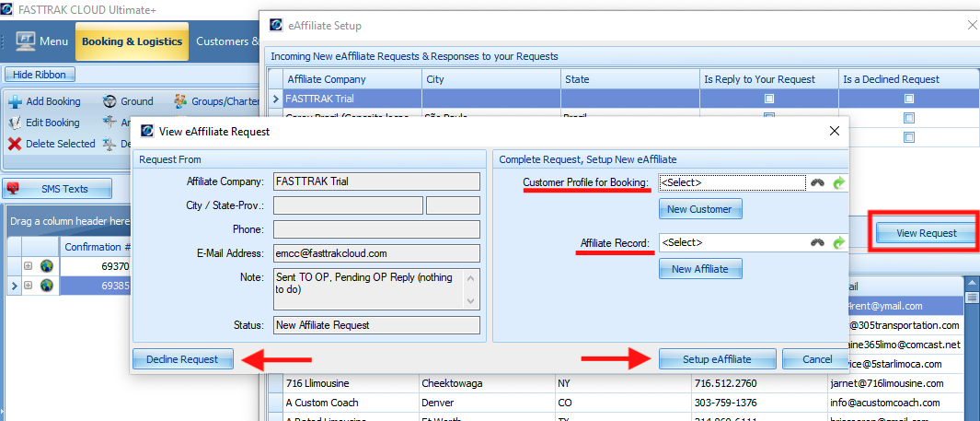Screen dimensions: 980x421
Task: Click the Denver city cell
Action: coord(486,403)
